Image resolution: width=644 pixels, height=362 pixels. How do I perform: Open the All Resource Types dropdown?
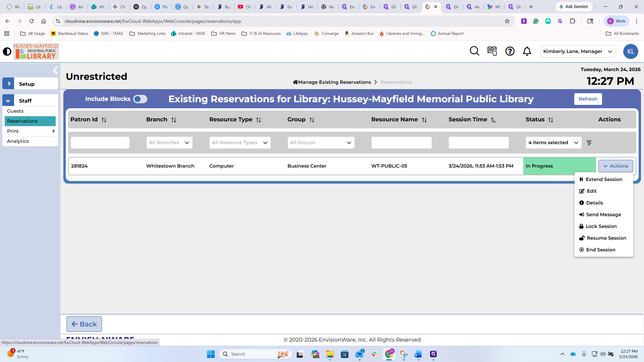tap(240, 143)
